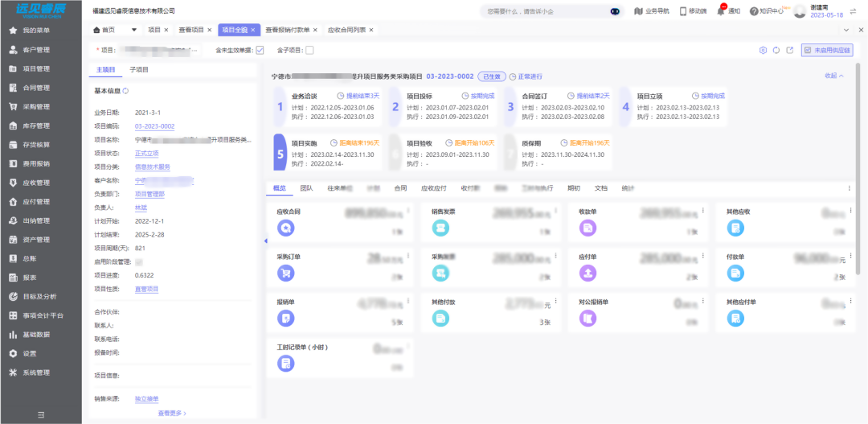Click the 业务导航 map icon

(x=638, y=11)
